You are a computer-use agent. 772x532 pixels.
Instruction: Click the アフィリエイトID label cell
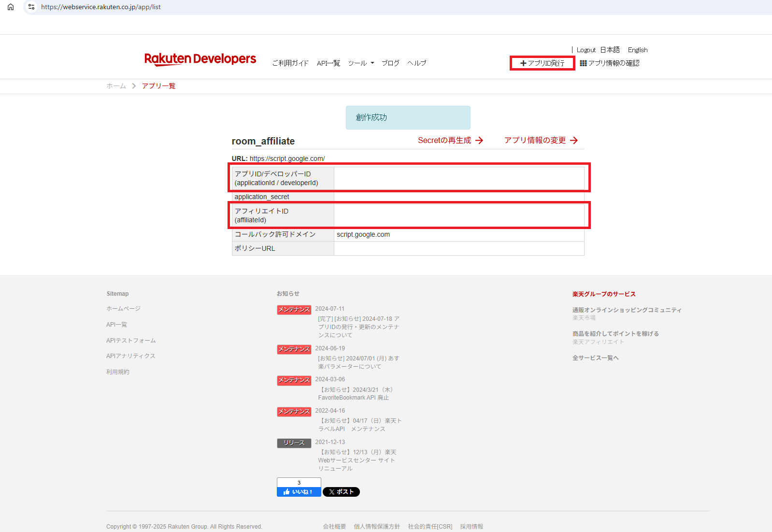pos(283,216)
